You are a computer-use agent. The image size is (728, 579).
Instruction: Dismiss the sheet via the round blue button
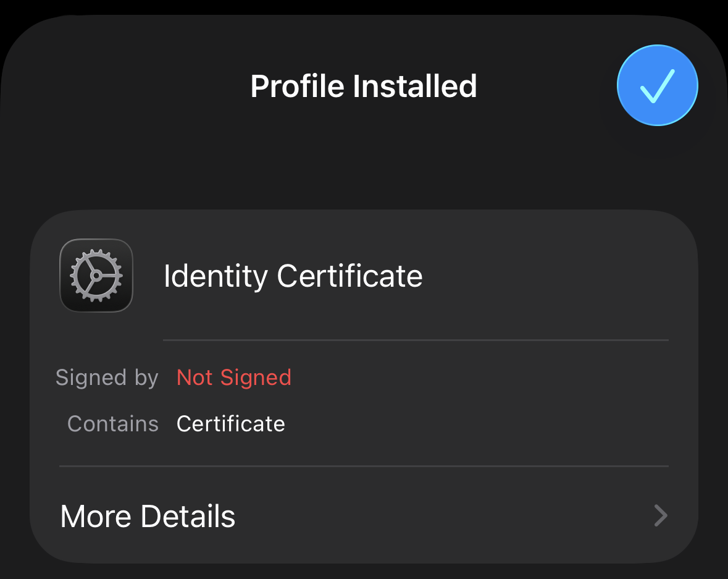tap(658, 85)
